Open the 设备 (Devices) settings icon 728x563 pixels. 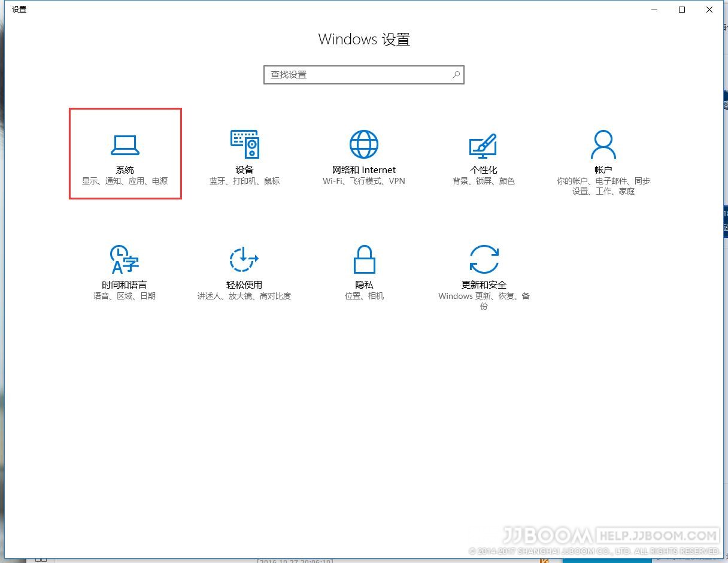click(244, 144)
